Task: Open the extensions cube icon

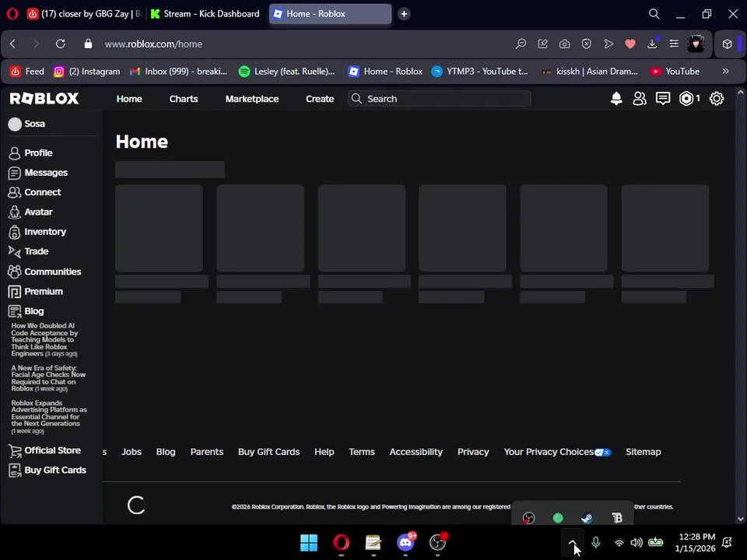Action: click(727, 44)
